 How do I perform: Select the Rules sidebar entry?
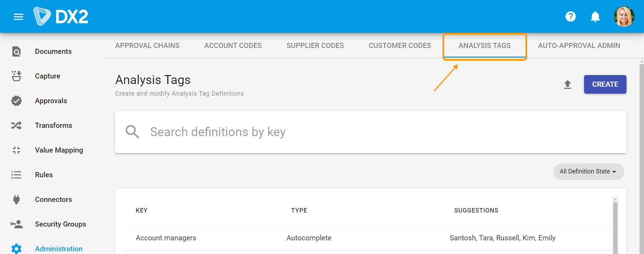(x=44, y=174)
